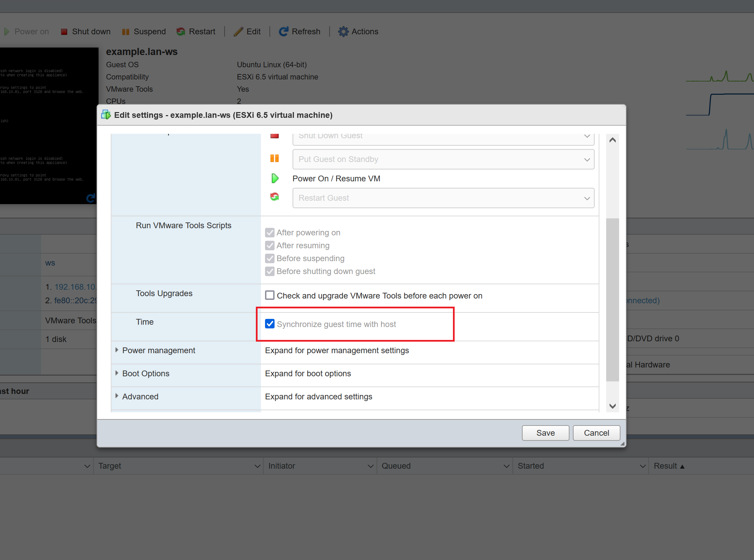Click the 192.168.10 IP address link
This screenshot has height=560, width=754.
75,287
